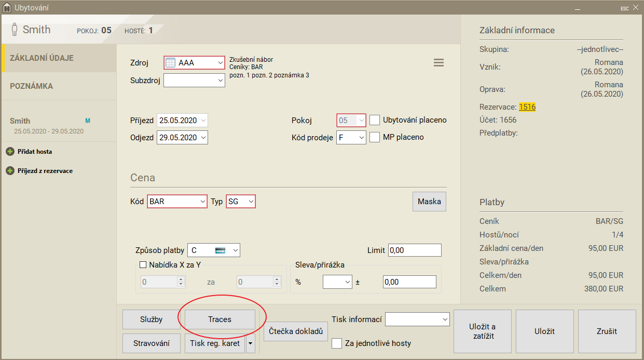Tick the MP placeno checkbox
The height and width of the screenshot is (360, 644).
375,137
